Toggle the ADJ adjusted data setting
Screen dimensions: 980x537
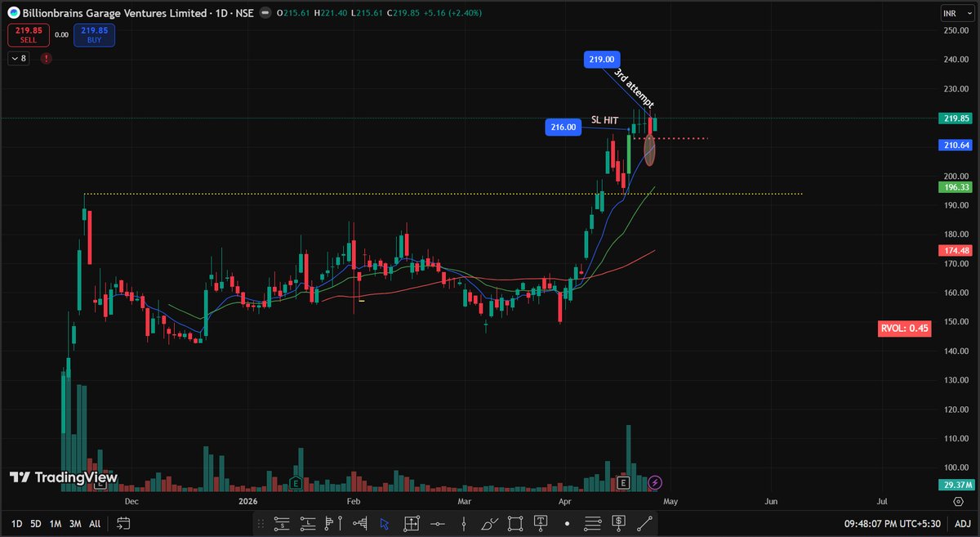tap(963, 522)
